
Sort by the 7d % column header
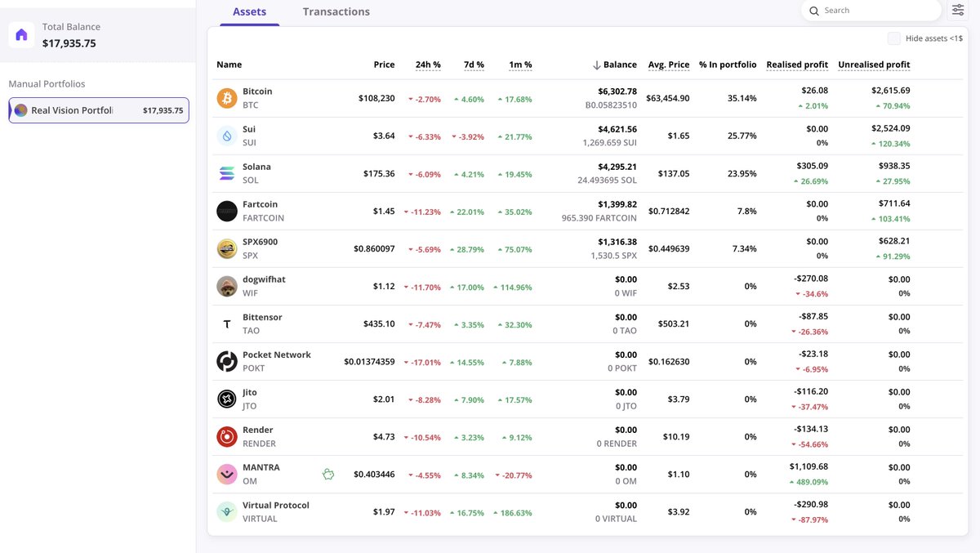click(x=474, y=65)
